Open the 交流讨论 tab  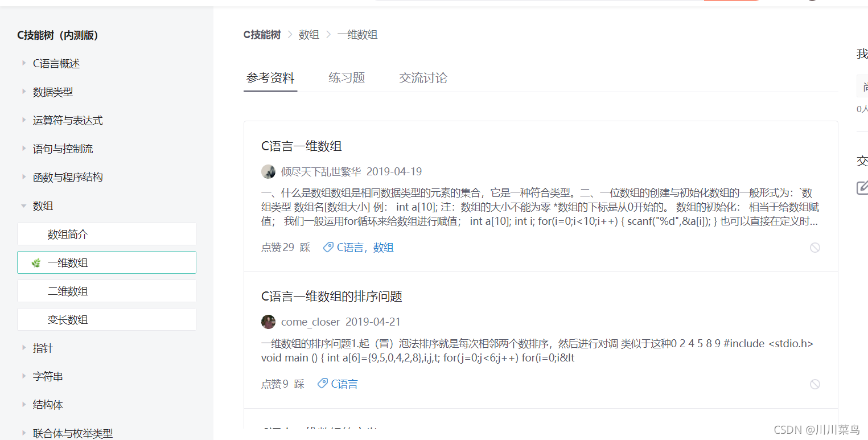tap(423, 78)
